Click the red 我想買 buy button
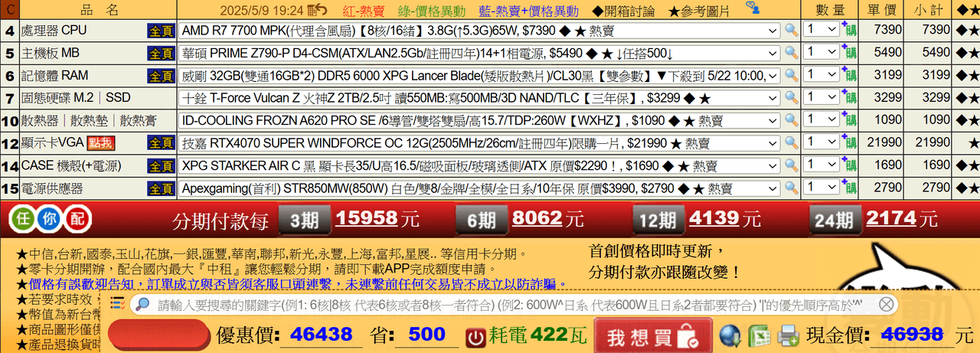 (x=652, y=335)
